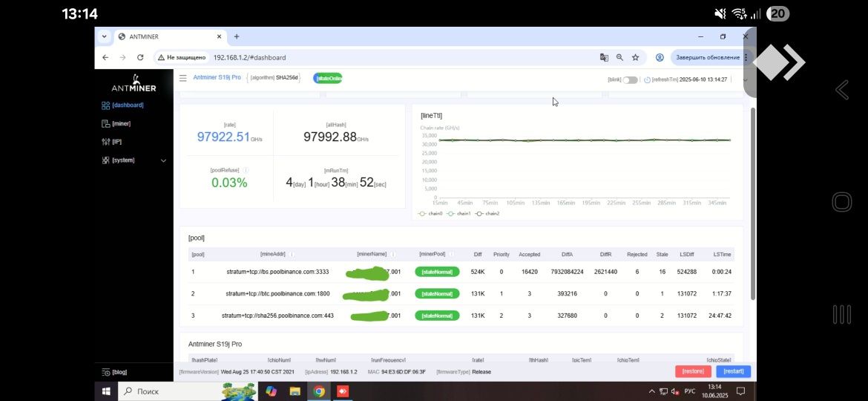Click the Завершить обновление update button
868x401 pixels.
(707, 58)
